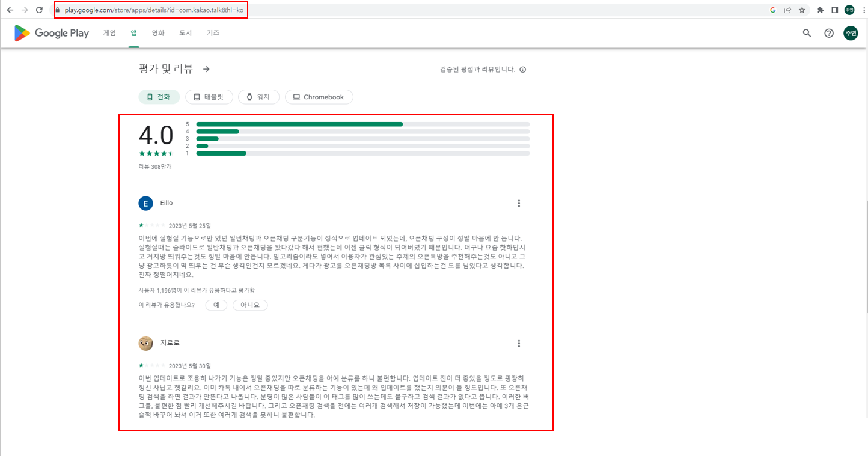Bookmark this page with the star icon

[802, 10]
